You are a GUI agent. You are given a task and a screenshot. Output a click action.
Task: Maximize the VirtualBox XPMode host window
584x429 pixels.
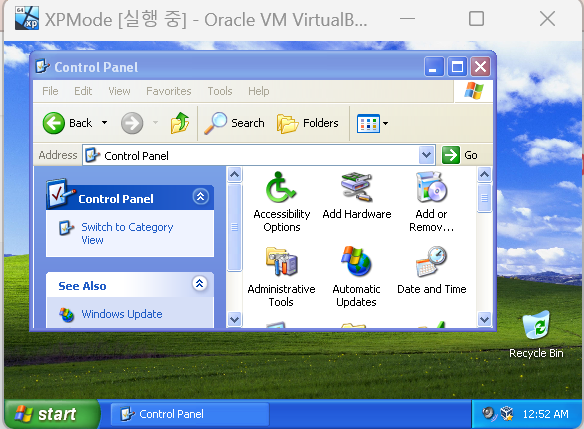tap(476, 18)
